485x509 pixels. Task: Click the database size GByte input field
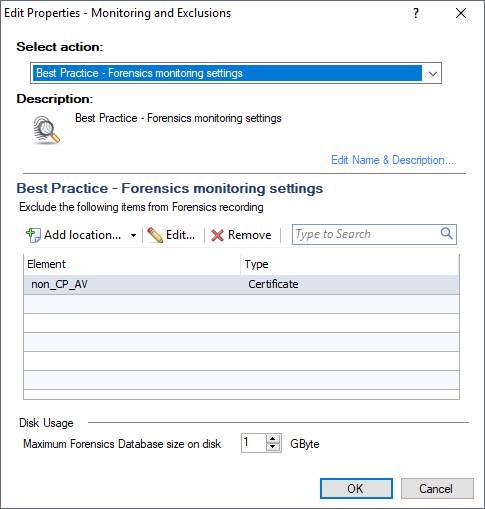[x=254, y=443]
